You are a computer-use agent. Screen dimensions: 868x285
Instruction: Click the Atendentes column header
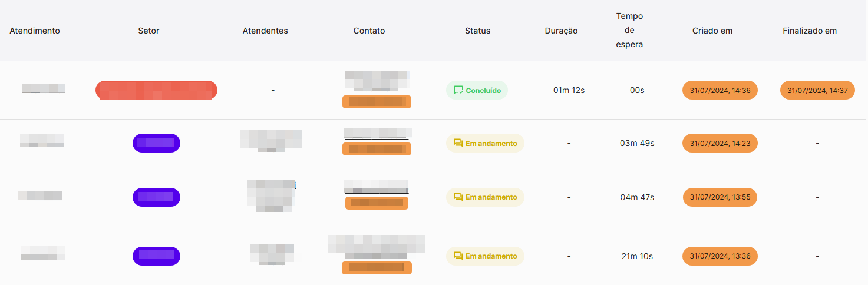(x=265, y=31)
